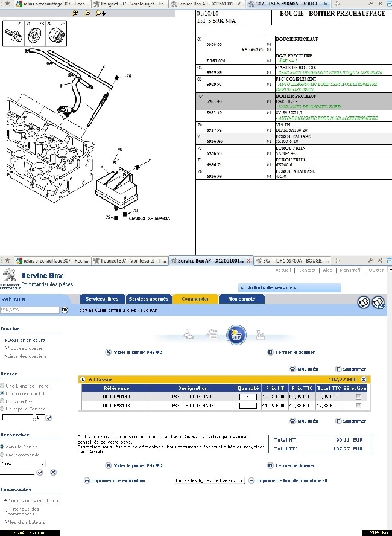Screen dimensions: 392x536
Task: Click the Peugeot lion logo
Action: [x=9, y=275]
